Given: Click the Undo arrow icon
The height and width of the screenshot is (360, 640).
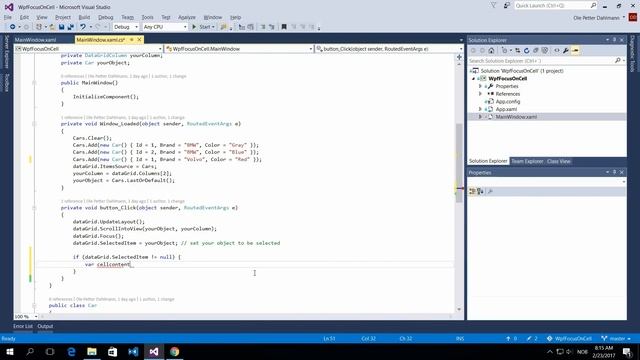Looking at the screenshot, I should point(83,27).
